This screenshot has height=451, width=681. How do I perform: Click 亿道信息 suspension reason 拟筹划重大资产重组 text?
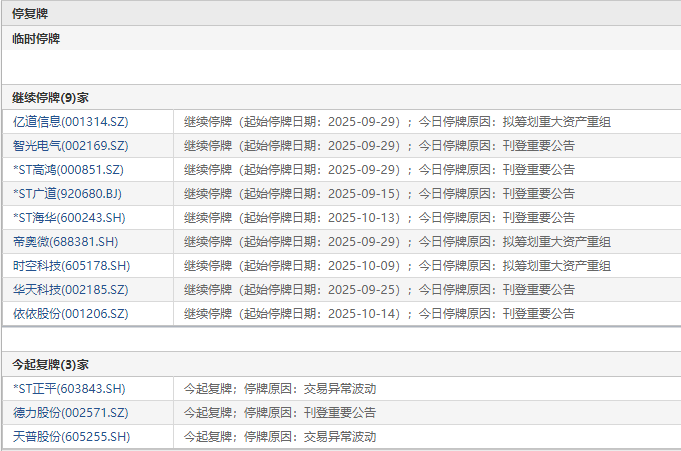(x=557, y=122)
